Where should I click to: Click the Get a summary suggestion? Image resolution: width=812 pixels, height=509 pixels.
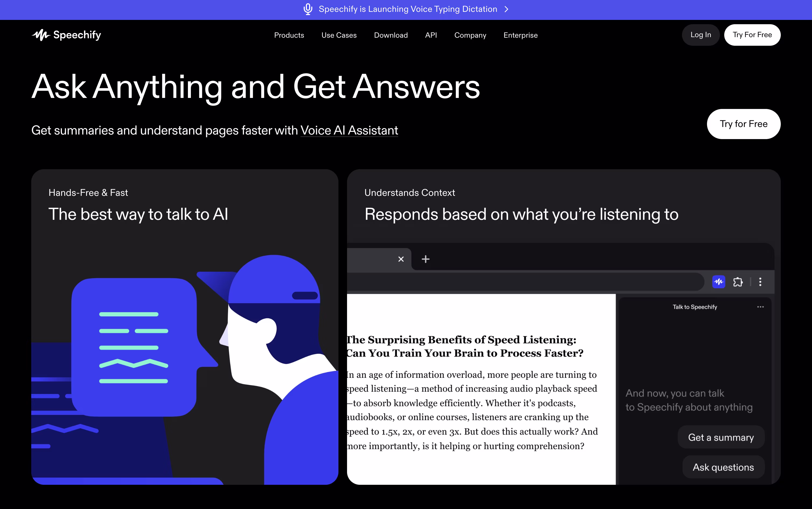(x=721, y=437)
